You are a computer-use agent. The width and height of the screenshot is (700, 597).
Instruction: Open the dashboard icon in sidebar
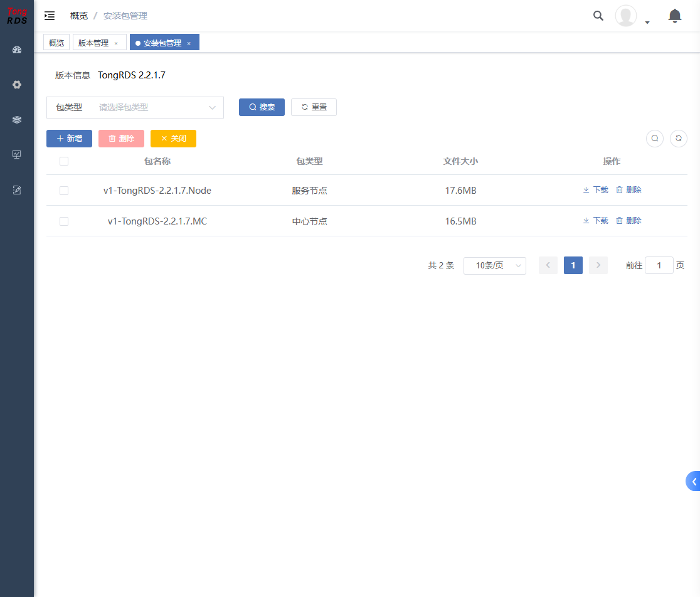point(17,50)
